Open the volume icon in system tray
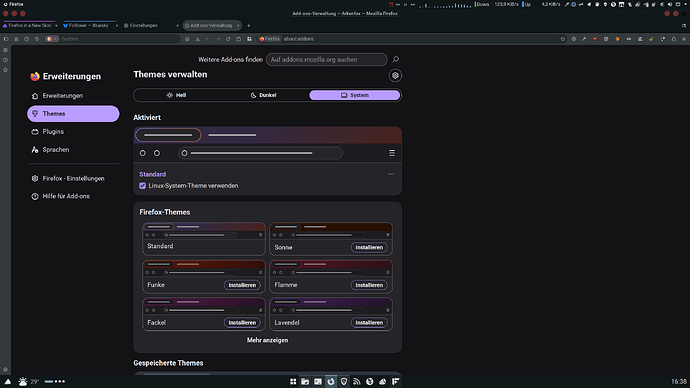The image size is (690, 388). click(669, 4)
